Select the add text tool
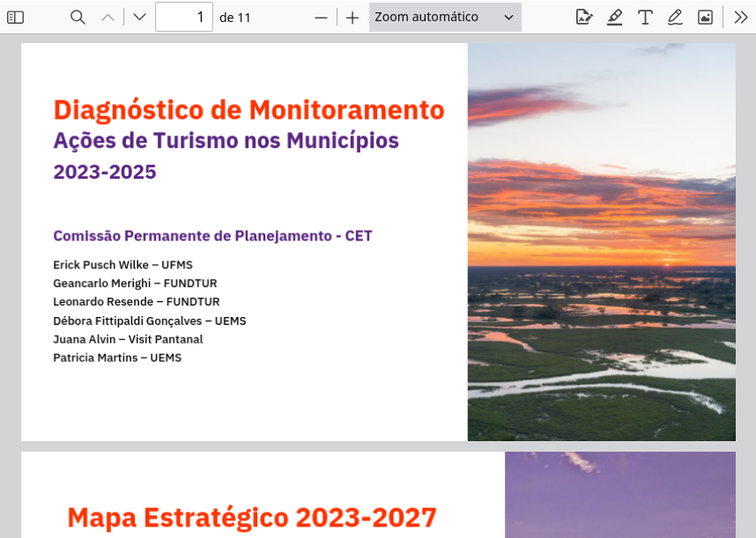The width and height of the screenshot is (756, 538). 645,18
